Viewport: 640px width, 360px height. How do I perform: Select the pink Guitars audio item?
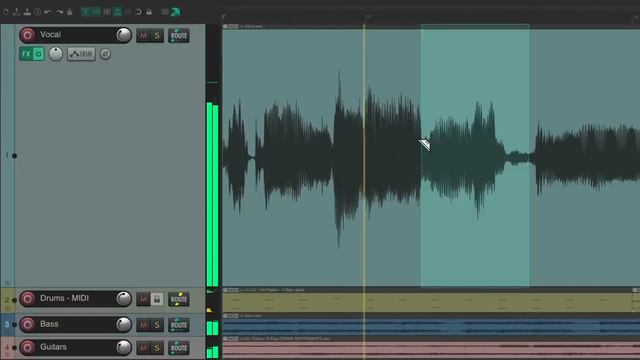(431, 351)
